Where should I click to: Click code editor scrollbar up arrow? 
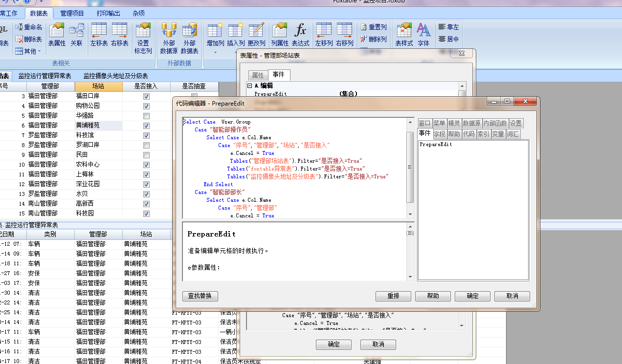pos(410,121)
